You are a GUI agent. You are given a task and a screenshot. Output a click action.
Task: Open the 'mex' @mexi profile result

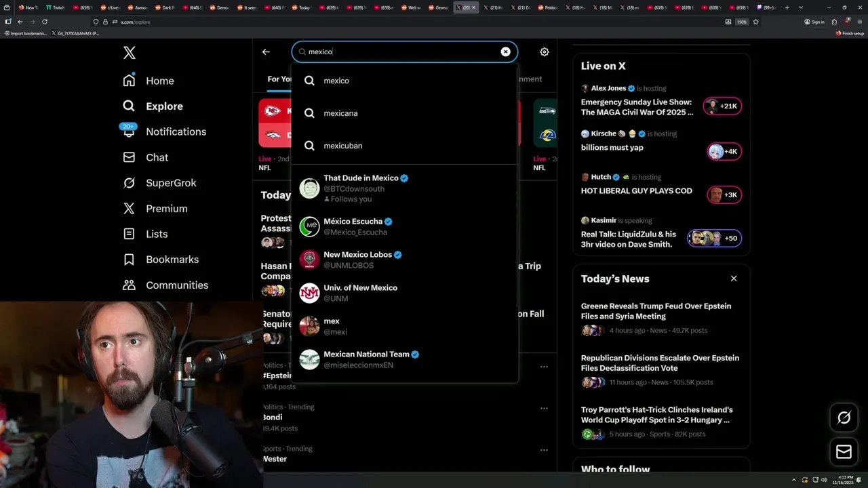pos(405,326)
